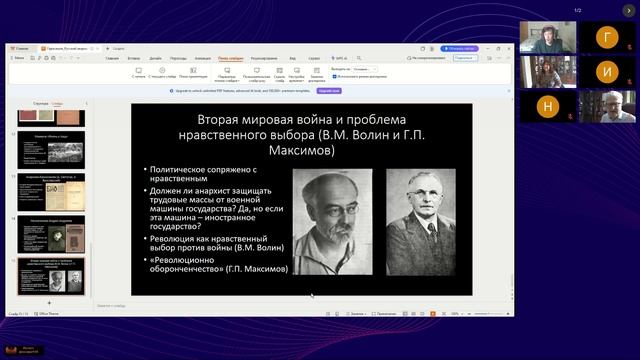
Task: Open the custom slideshow icon
Action: tap(257, 71)
